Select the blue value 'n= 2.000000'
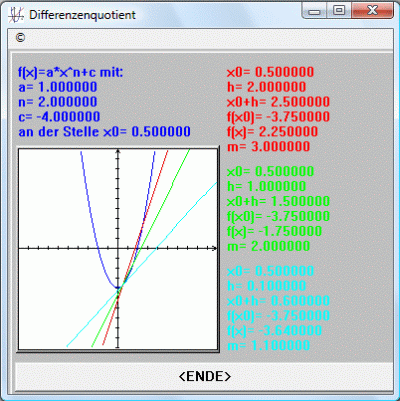 pos(57,102)
